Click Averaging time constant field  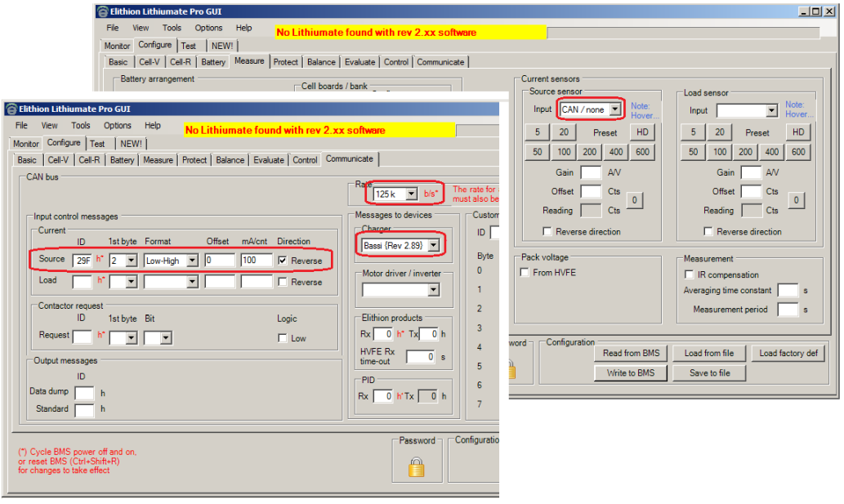[x=788, y=291]
